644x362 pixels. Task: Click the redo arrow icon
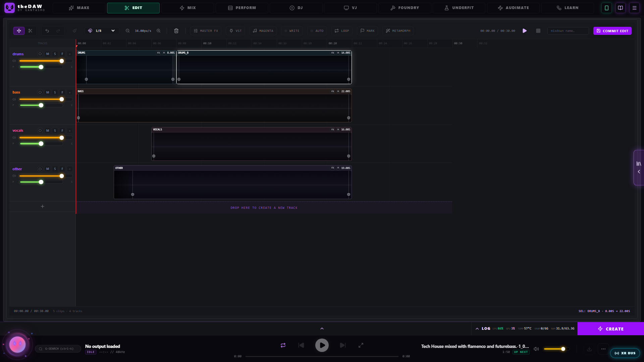[x=58, y=31]
